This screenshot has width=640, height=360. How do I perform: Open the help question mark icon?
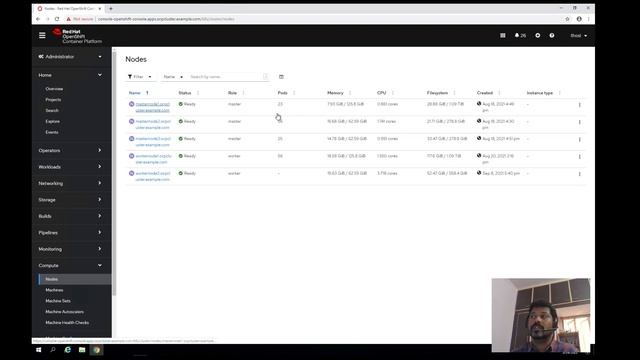point(552,36)
